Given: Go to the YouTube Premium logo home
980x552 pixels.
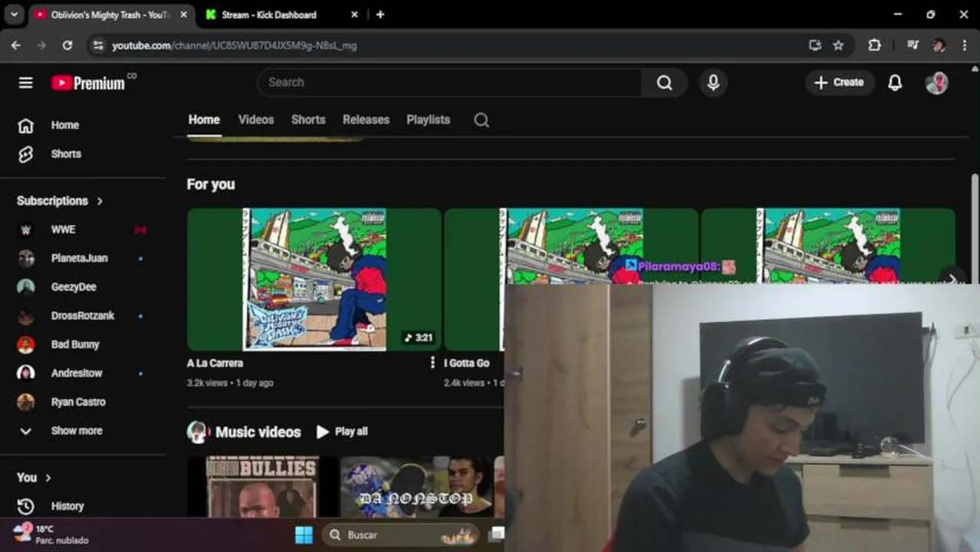Looking at the screenshot, I should [x=88, y=83].
